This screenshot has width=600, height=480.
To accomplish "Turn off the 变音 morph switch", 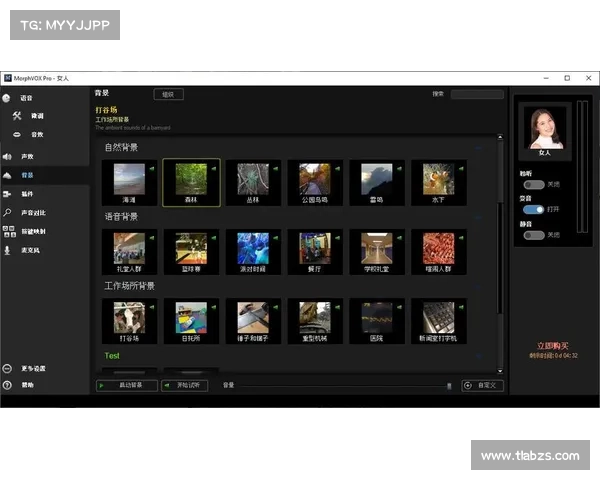I will 534,210.
